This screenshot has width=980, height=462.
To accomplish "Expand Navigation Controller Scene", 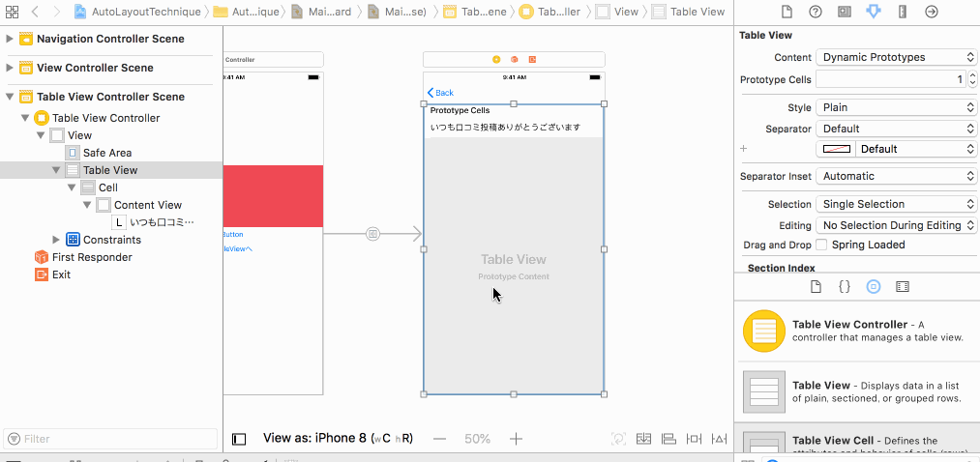I will point(10,39).
